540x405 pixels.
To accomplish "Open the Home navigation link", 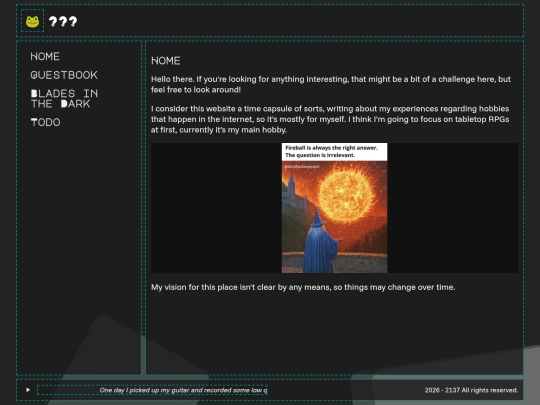I will [45, 56].
